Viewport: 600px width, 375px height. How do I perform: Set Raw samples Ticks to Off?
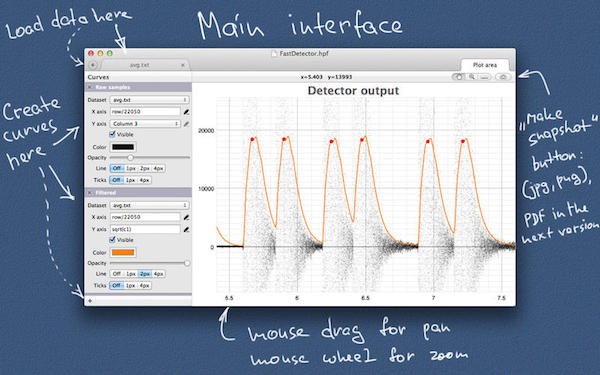(117, 180)
